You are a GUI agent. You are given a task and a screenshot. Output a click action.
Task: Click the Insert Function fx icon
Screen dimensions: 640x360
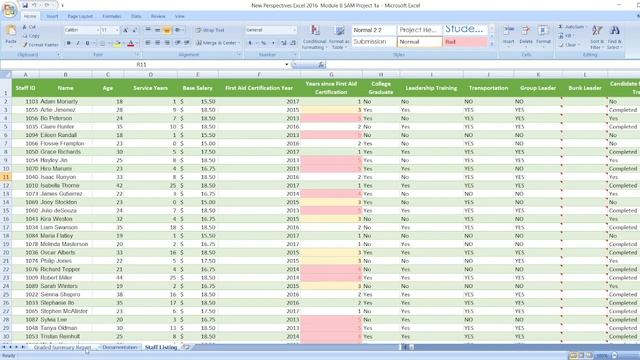click(321, 64)
